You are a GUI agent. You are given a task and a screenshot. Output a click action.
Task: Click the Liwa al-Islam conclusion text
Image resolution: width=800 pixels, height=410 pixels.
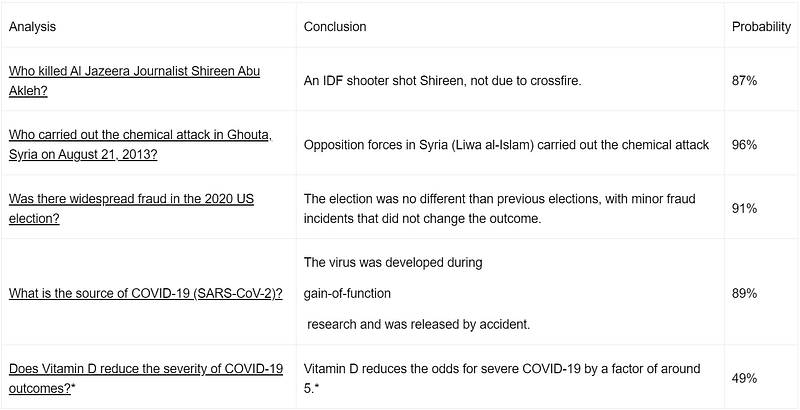(x=506, y=145)
